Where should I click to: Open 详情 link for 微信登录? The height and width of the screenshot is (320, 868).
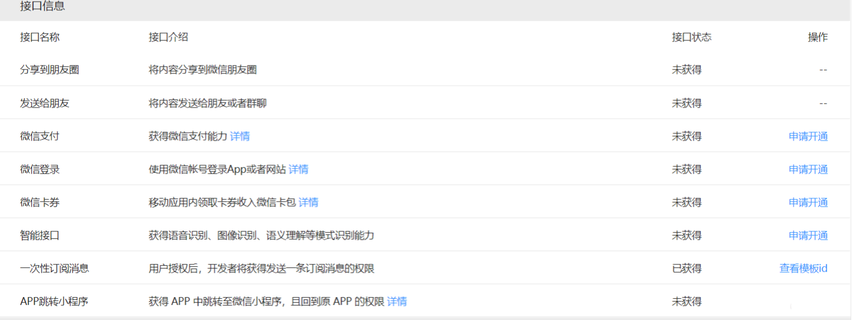pyautogui.click(x=298, y=169)
